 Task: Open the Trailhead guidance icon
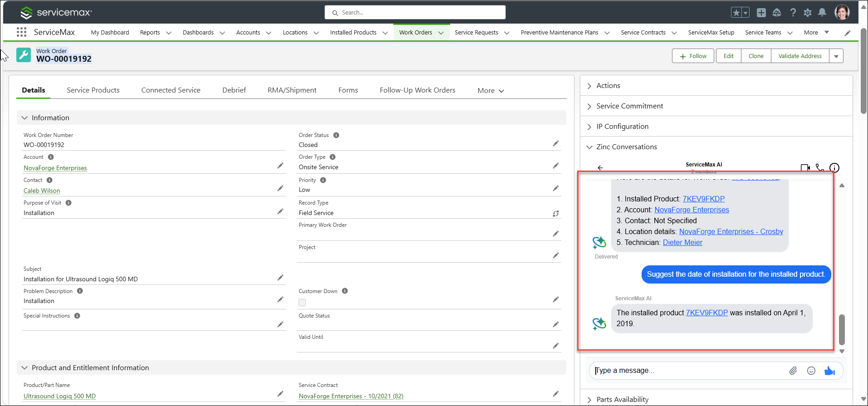click(x=777, y=13)
